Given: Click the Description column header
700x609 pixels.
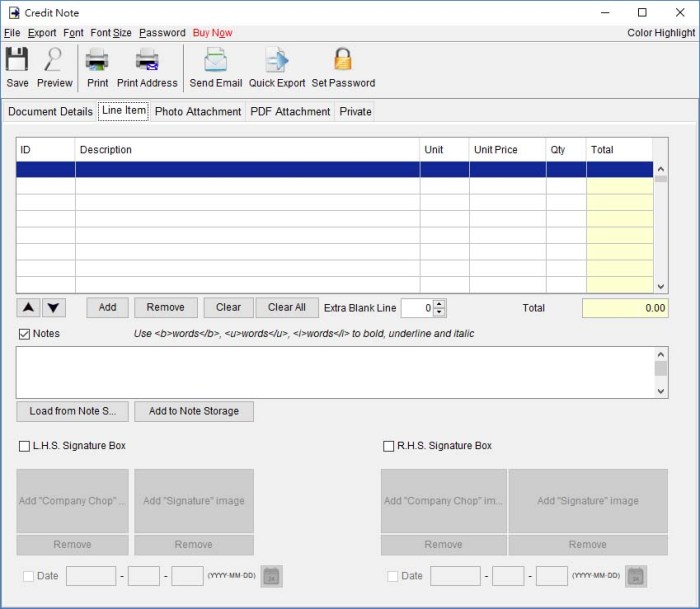Looking at the screenshot, I should click(247, 150).
